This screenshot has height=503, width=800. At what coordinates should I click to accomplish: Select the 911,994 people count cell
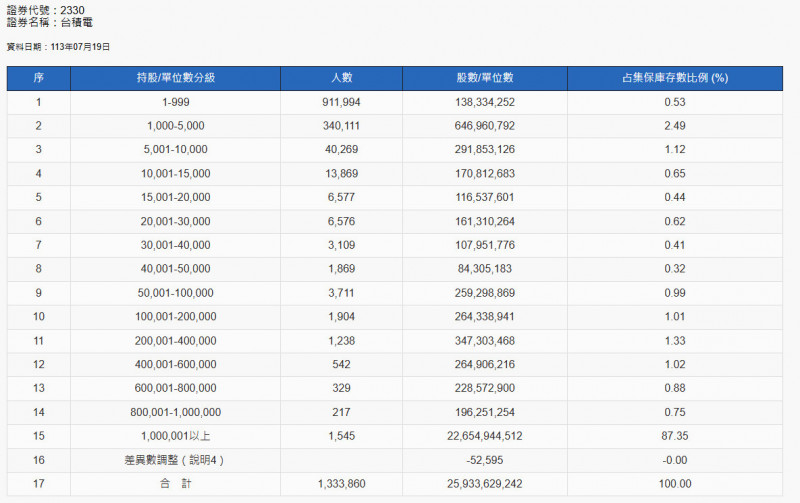(341, 103)
